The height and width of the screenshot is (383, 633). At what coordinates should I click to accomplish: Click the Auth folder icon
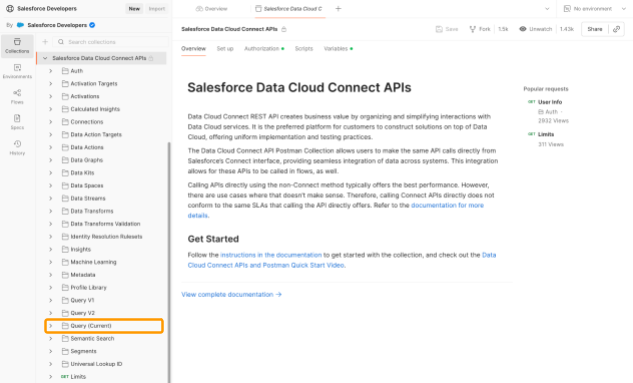[65, 71]
